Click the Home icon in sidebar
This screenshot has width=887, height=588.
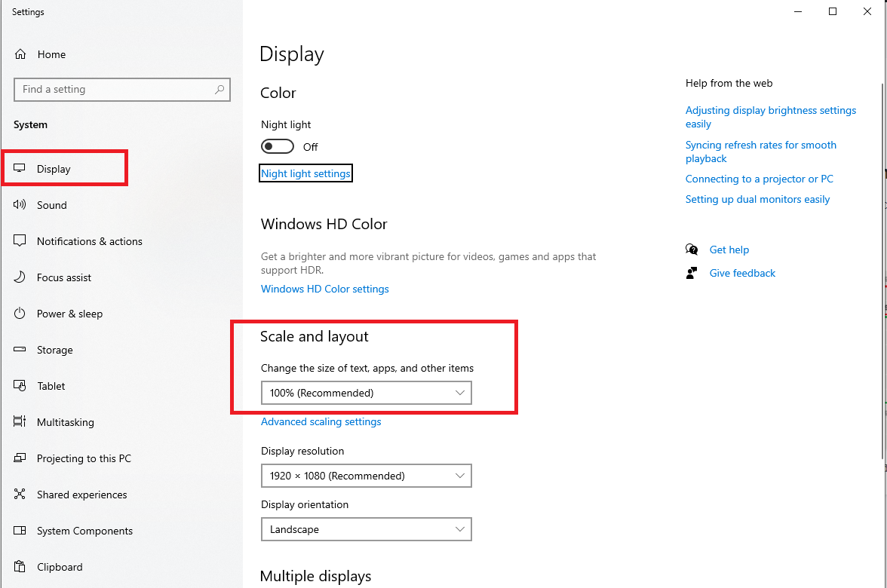[x=20, y=54]
